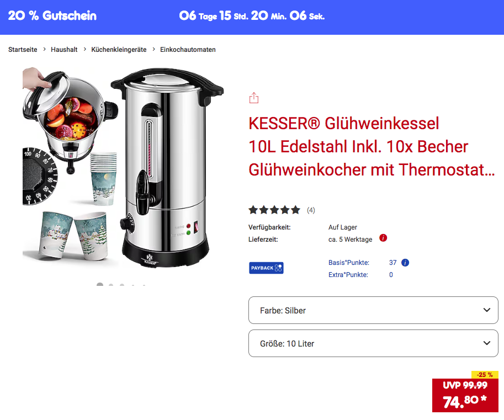Select the third image carousel dot
Viewport: 504px width, 420px height.
click(122, 285)
